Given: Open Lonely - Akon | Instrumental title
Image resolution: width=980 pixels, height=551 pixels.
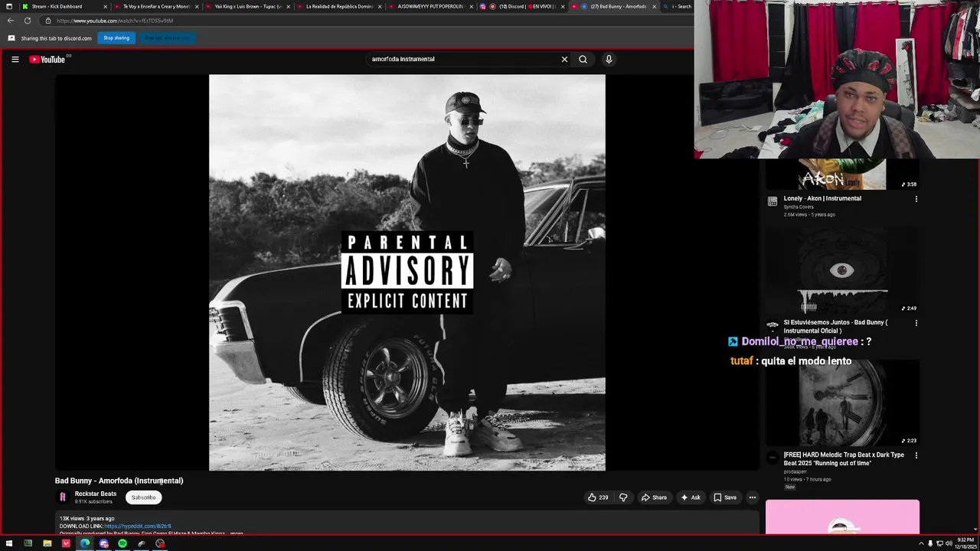Looking at the screenshot, I should (x=822, y=198).
